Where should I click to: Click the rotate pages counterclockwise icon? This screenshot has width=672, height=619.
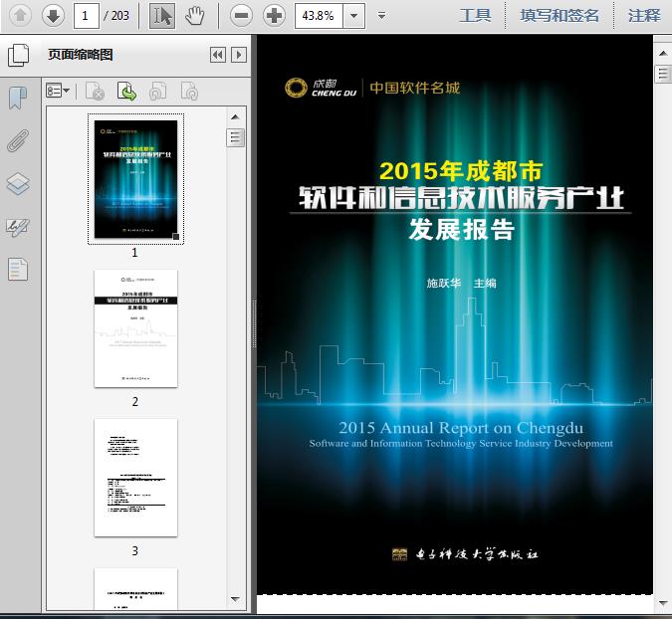click(x=157, y=92)
